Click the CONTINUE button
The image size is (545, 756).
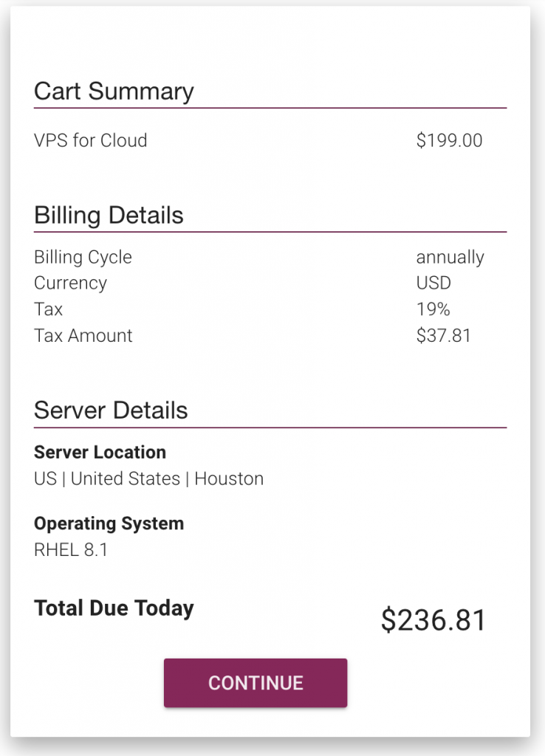click(x=256, y=683)
